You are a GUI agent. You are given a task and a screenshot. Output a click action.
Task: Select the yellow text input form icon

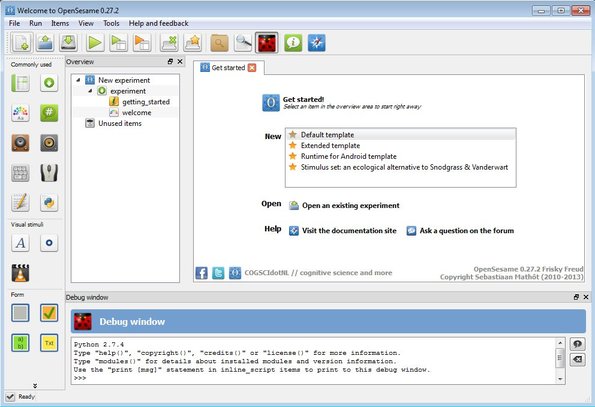point(49,343)
